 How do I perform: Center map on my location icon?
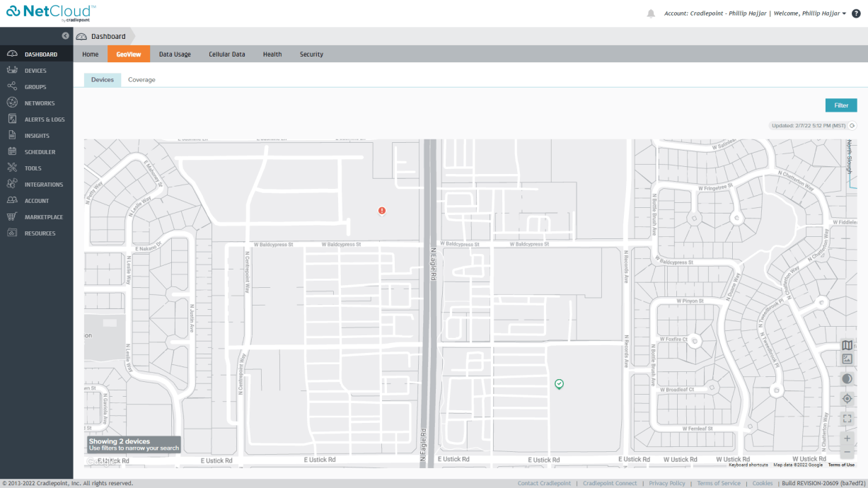click(x=847, y=399)
